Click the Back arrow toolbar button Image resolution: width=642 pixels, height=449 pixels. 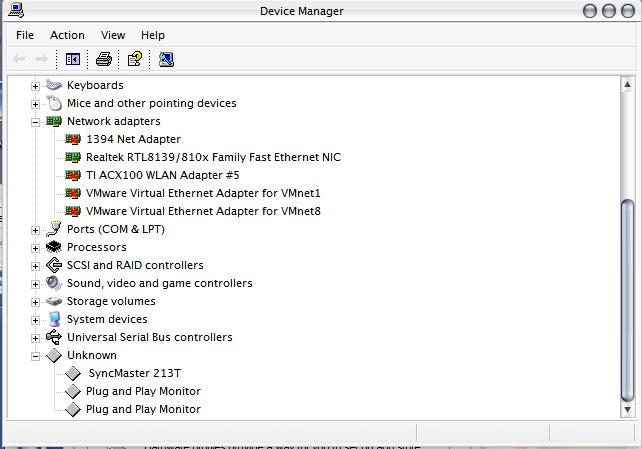pyautogui.click(x=19, y=59)
